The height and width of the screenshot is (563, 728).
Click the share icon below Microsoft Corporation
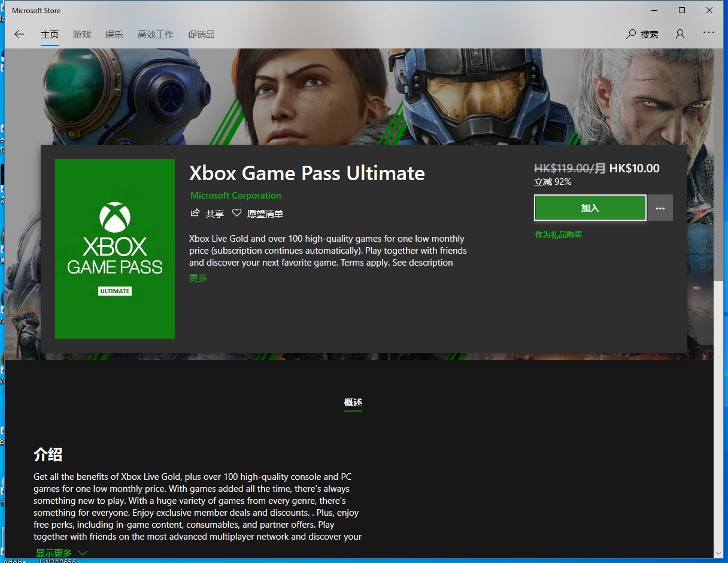[x=195, y=213]
